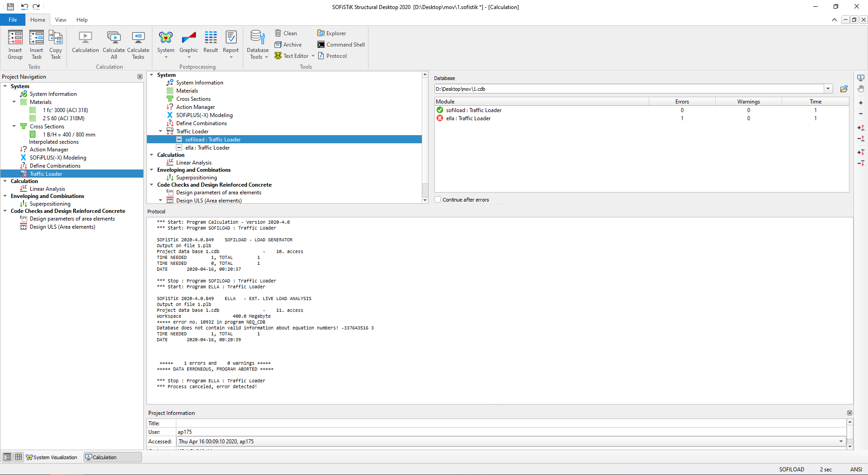Click the Title input field

(x=511, y=423)
